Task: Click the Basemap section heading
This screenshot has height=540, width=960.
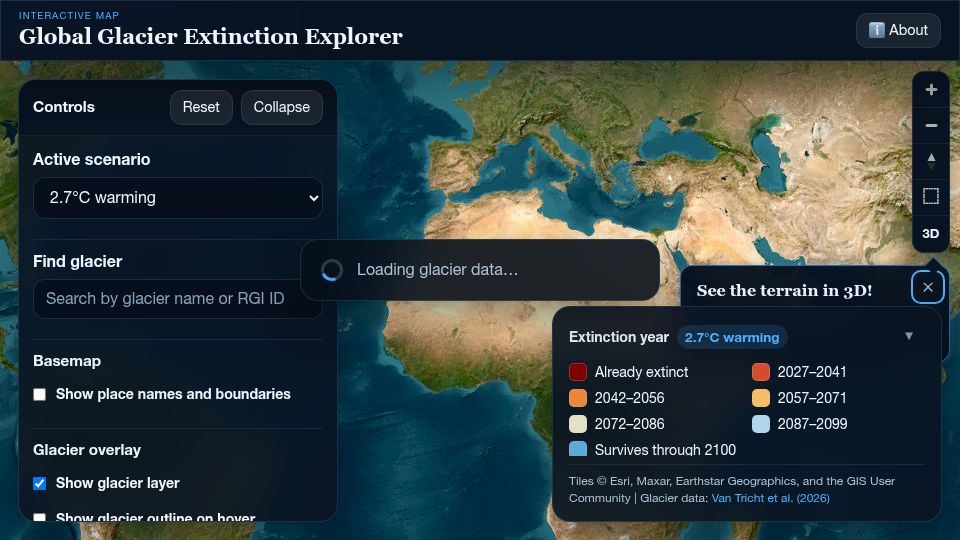Action: click(67, 361)
